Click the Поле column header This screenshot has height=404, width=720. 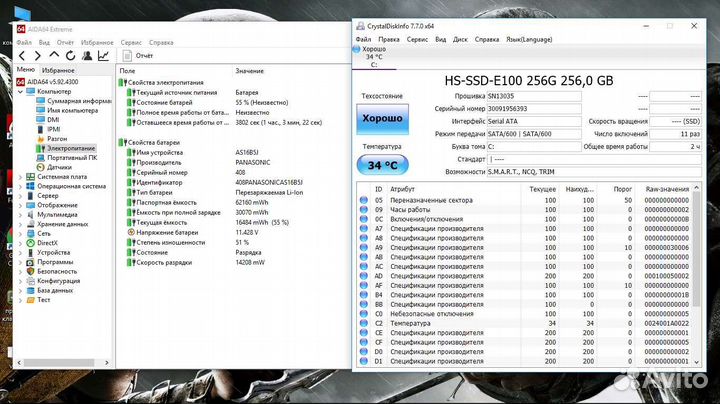127,71
